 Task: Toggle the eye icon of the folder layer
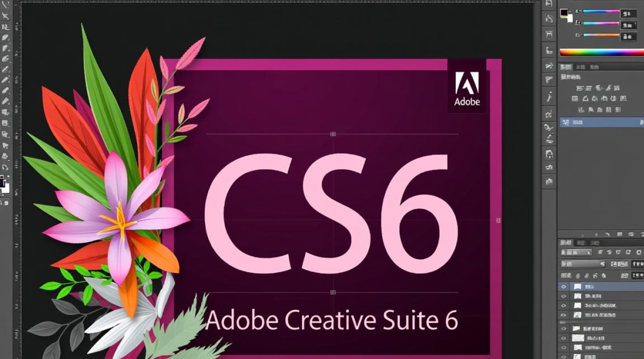pyautogui.click(x=563, y=329)
